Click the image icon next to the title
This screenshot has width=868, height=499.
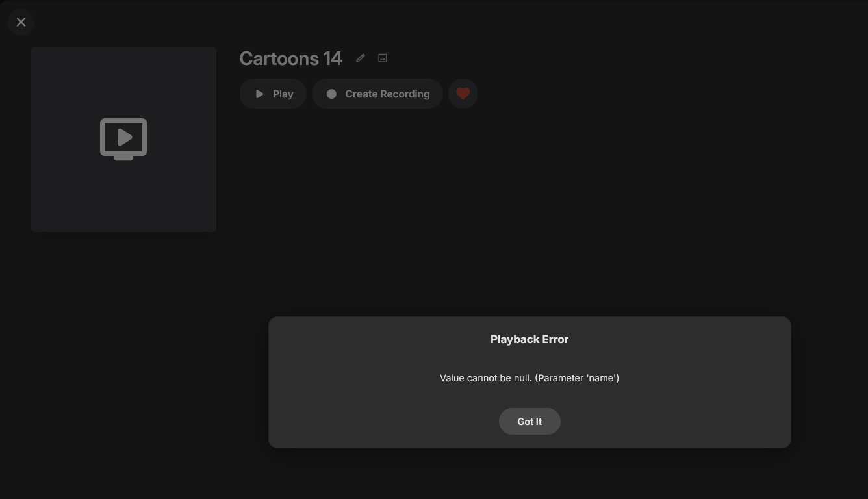click(x=383, y=58)
